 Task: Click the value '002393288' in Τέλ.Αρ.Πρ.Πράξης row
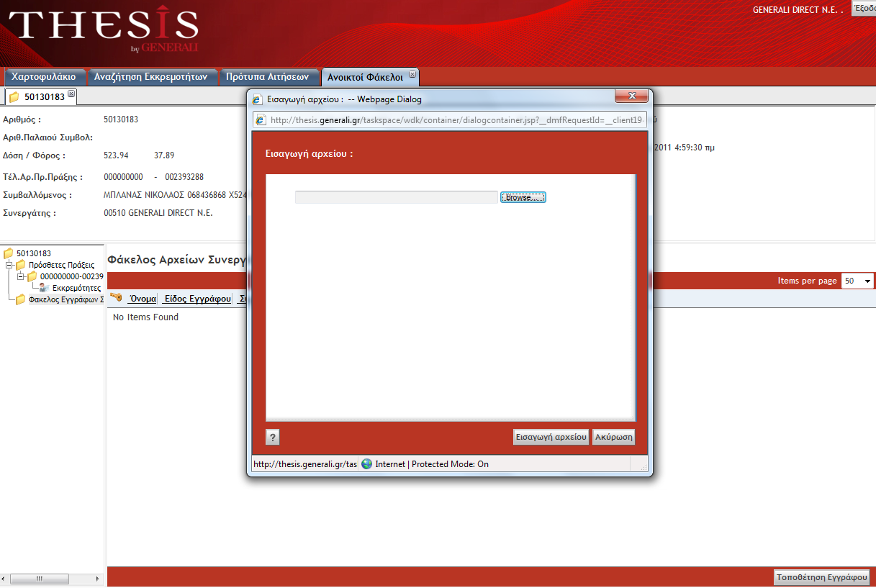[184, 177]
